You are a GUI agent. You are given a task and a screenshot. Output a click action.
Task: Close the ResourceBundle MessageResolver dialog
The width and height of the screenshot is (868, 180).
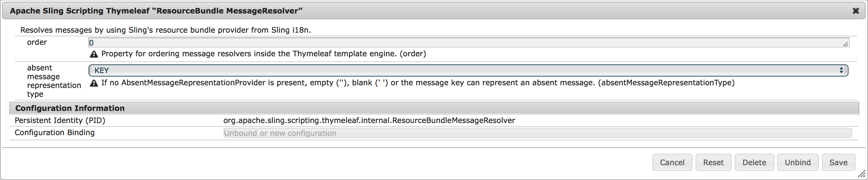point(856,11)
